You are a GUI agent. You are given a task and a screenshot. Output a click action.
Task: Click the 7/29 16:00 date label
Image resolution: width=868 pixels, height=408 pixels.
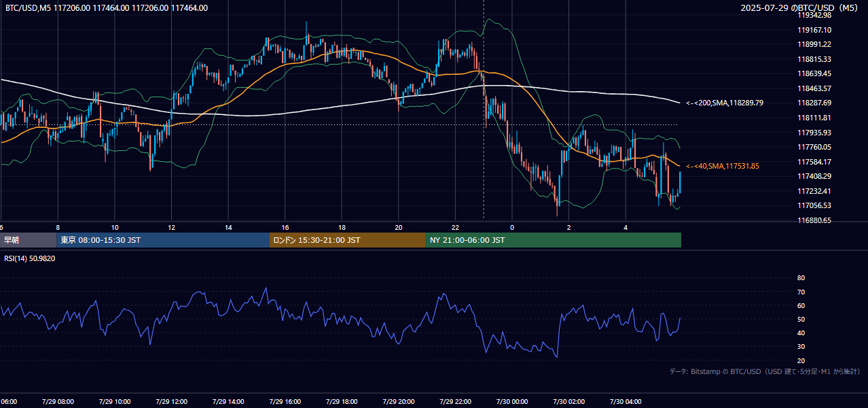click(285, 401)
